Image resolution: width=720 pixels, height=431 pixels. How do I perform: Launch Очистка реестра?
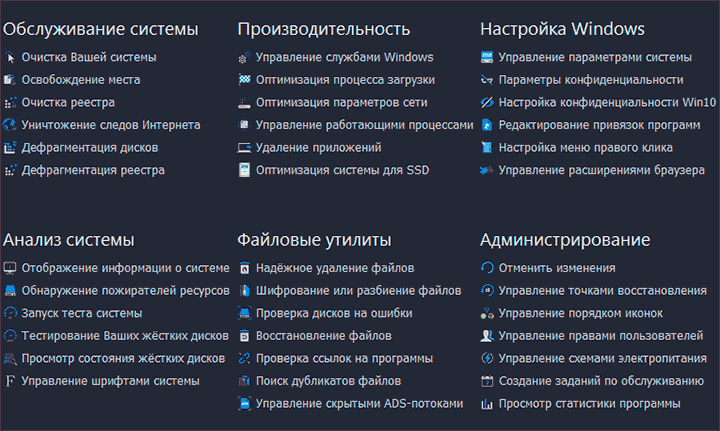[x=68, y=102]
